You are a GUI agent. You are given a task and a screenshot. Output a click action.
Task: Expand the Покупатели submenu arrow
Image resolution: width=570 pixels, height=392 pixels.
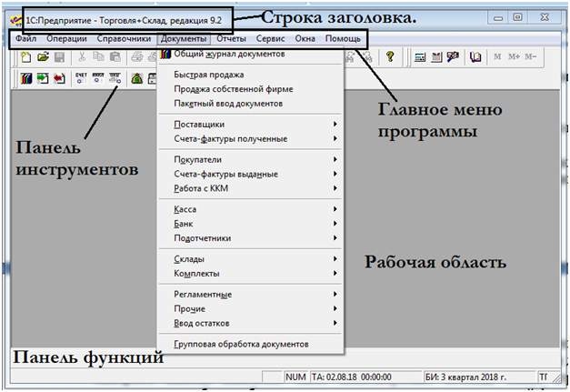[x=335, y=160]
